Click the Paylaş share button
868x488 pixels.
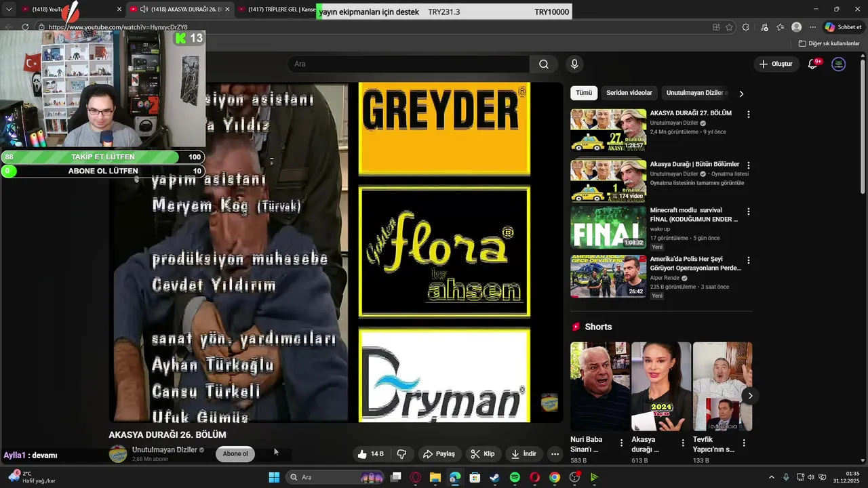pyautogui.click(x=438, y=454)
